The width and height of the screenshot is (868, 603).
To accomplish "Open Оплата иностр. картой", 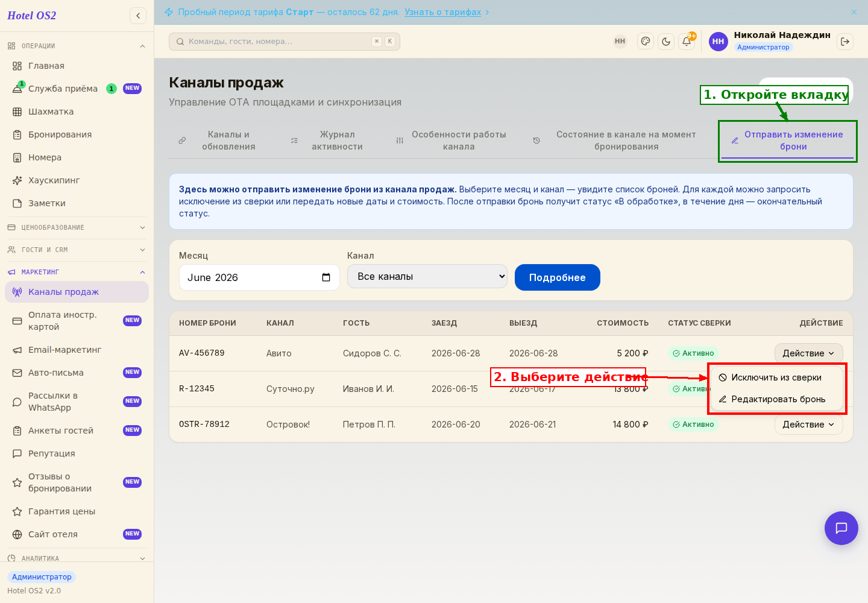I will [77, 321].
